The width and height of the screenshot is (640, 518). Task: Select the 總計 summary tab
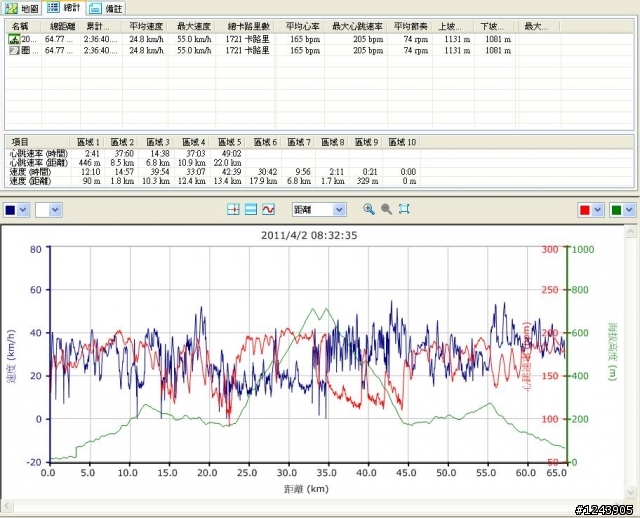pos(64,7)
